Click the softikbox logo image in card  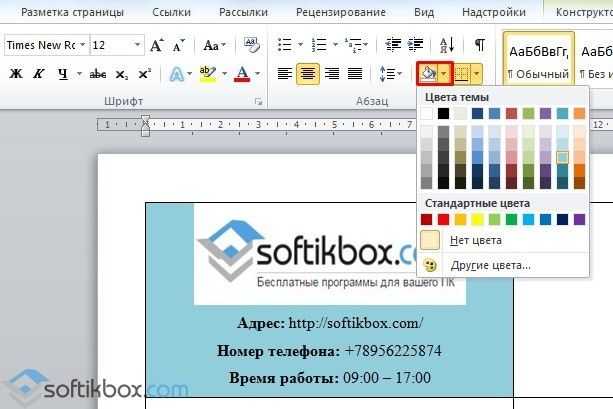(329, 254)
